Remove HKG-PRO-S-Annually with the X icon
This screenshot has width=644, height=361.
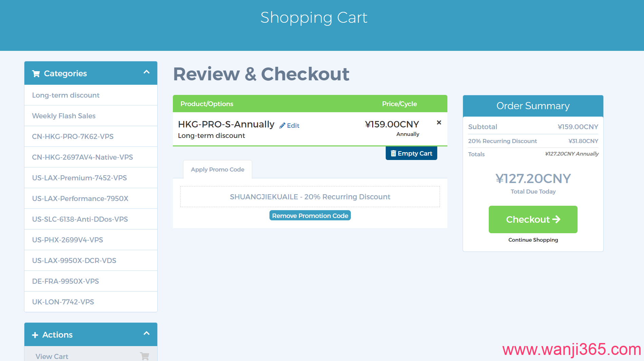click(439, 122)
